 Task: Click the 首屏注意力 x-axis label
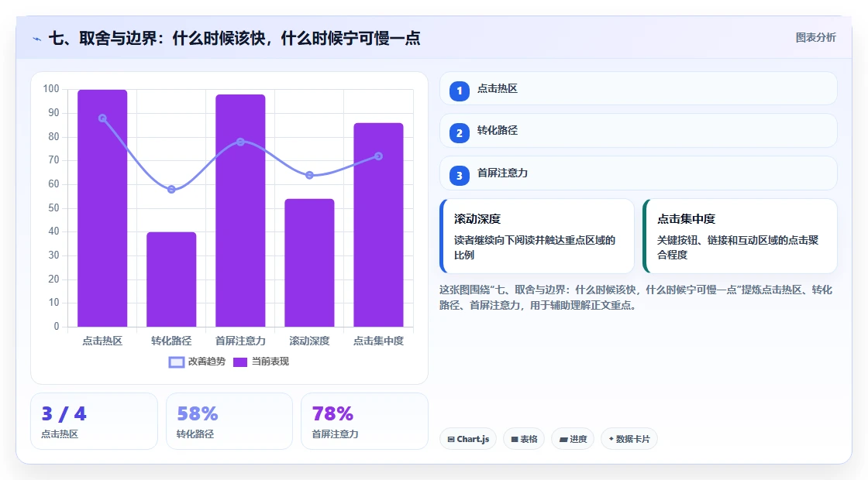(x=240, y=341)
